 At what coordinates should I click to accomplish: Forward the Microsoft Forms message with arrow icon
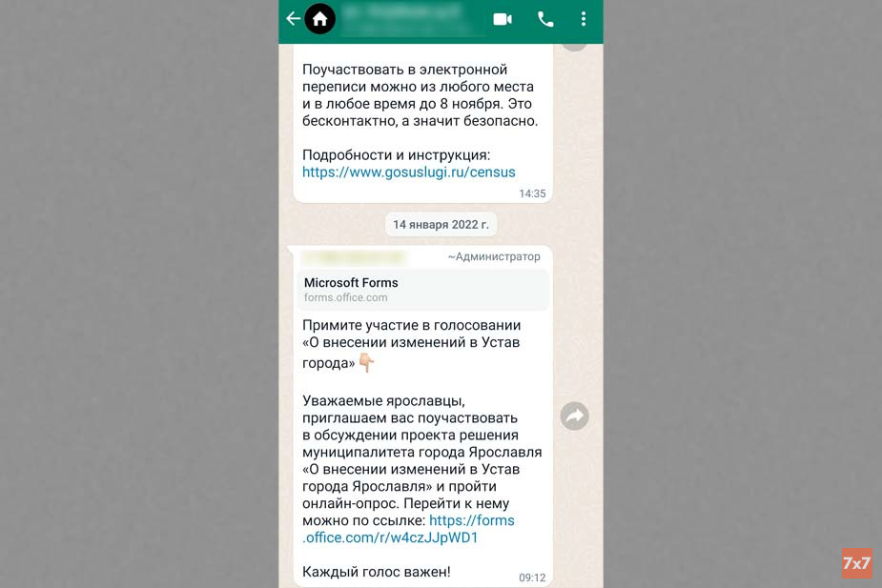click(574, 416)
